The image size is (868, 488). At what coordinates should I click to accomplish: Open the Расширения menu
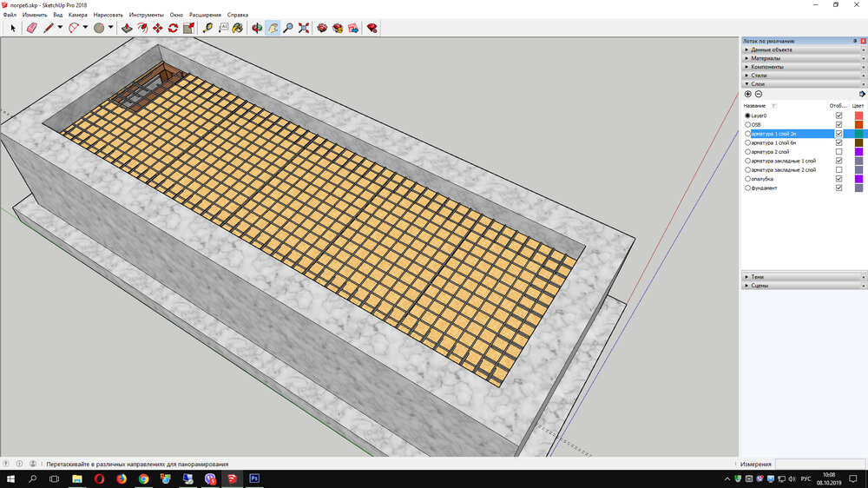205,15
